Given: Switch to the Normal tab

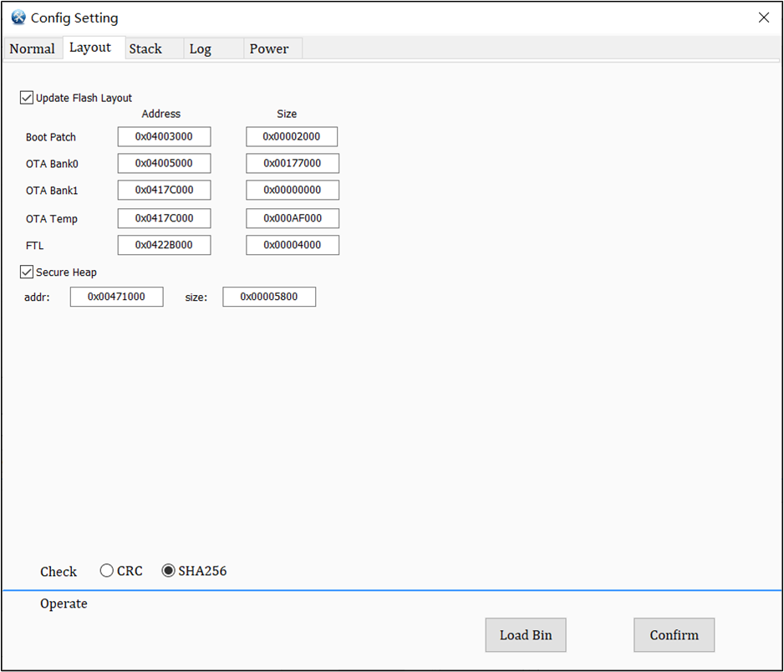Looking at the screenshot, I should click(x=33, y=48).
